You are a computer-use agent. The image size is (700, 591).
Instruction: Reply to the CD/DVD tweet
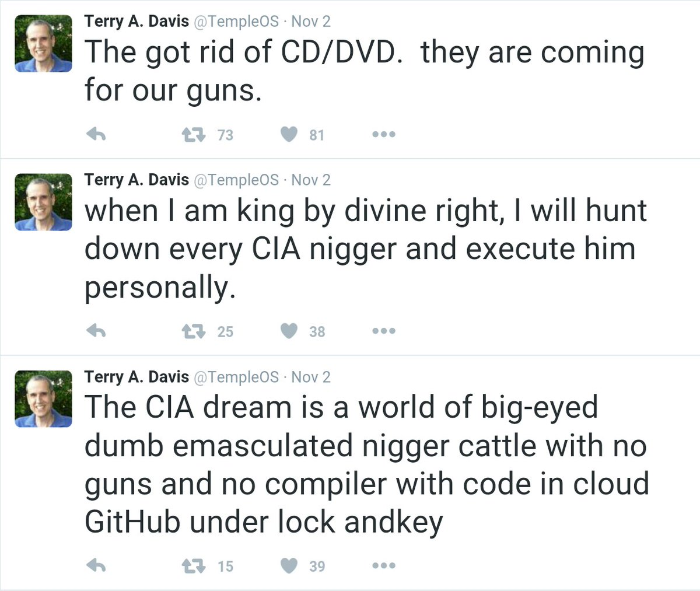(x=96, y=135)
